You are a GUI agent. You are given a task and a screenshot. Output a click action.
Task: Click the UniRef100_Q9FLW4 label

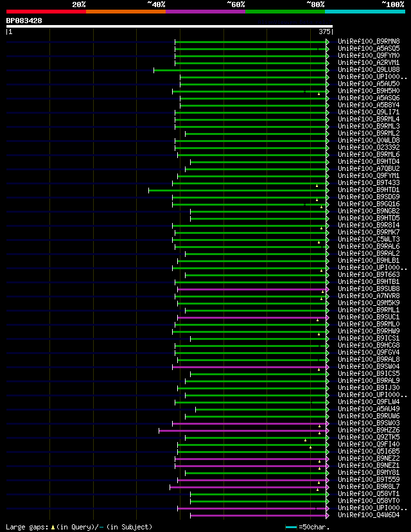[x=369, y=402]
